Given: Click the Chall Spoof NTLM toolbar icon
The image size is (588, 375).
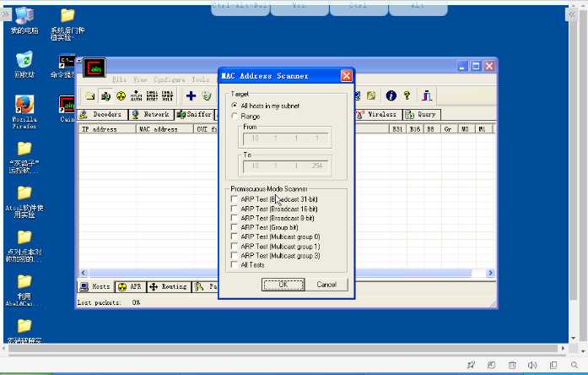Looking at the screenshot, I should (167, 95).
